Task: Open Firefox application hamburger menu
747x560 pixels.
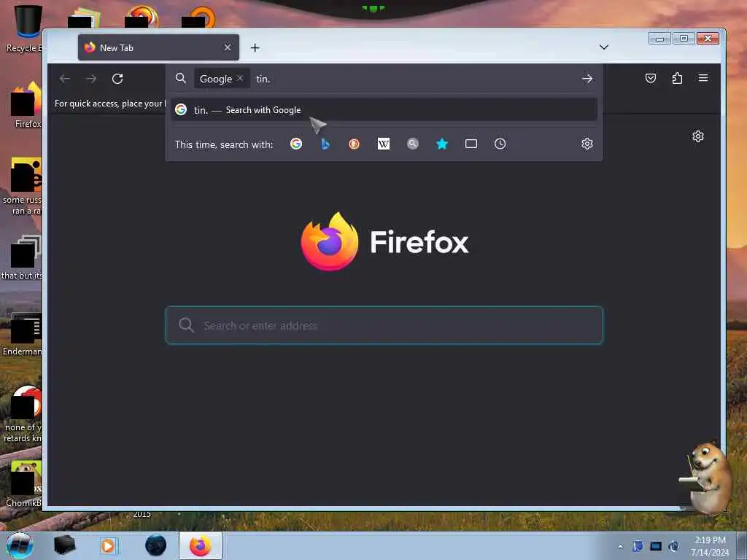Action: [703, 78]
